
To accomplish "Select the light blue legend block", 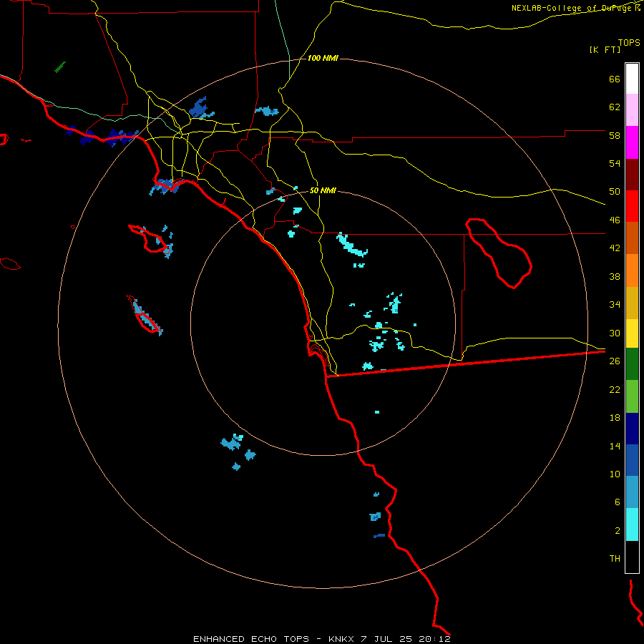I will pos(632,492).
